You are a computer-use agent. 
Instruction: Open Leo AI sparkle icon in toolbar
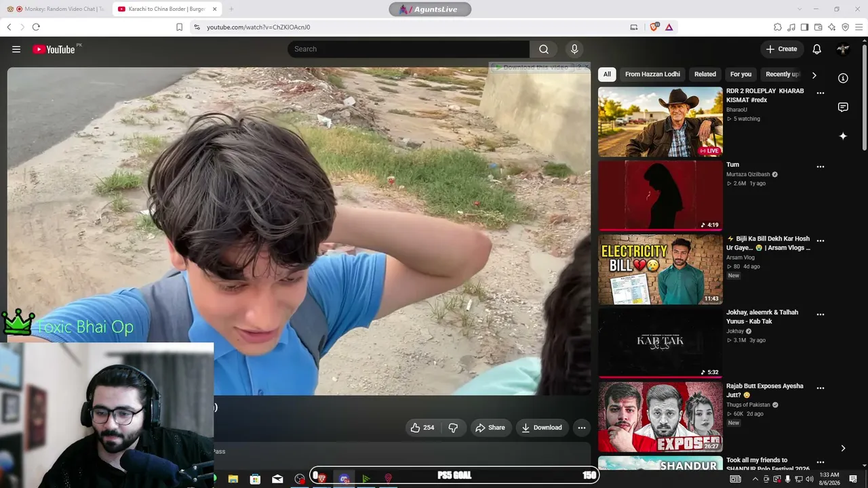[x=831, y=27]
